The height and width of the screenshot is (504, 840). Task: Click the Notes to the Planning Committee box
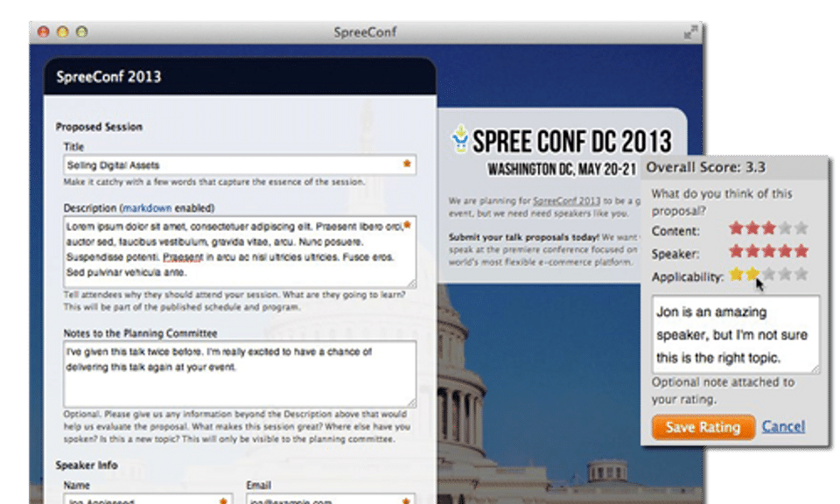(240, 374)
